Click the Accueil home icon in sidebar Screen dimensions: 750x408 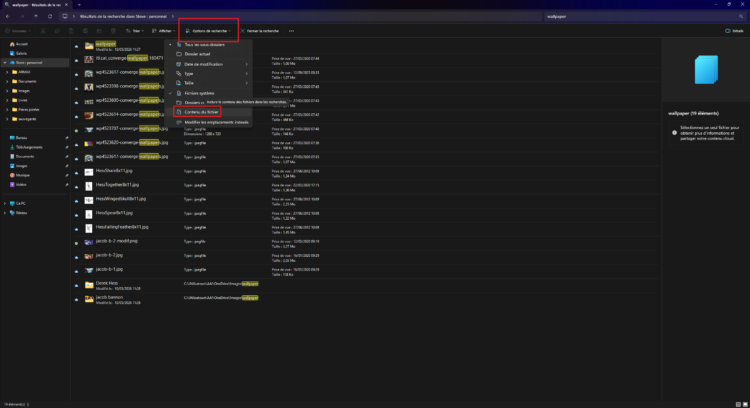[12, 44]
